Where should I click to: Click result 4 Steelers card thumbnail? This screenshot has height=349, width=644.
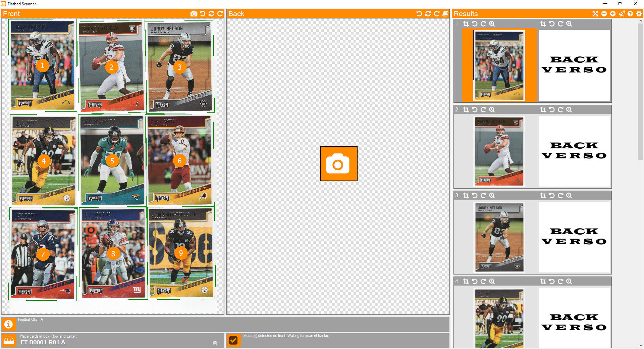[x=499, y=318]
